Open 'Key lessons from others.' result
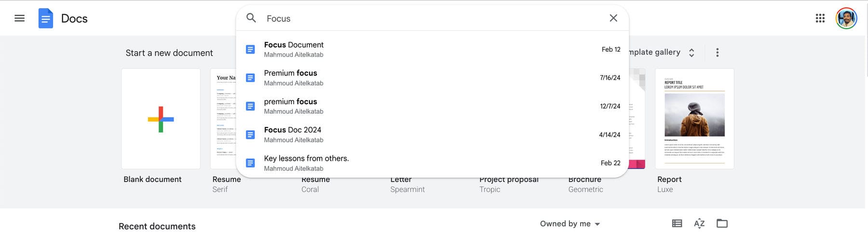 (433, 163)
